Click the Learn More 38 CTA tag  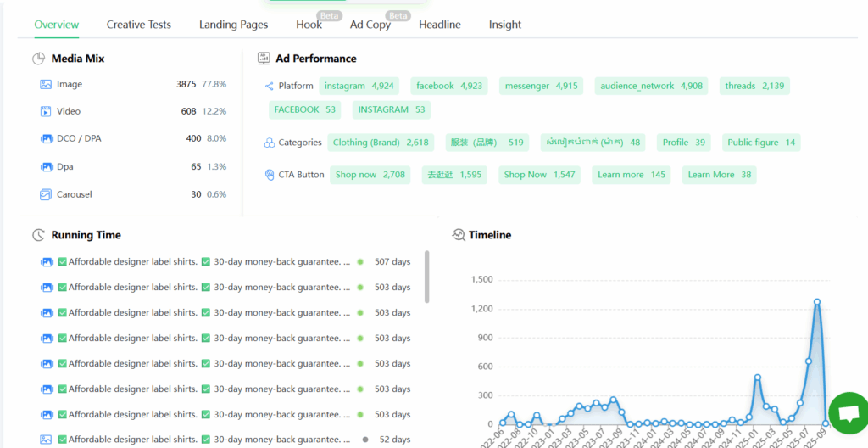720,175
